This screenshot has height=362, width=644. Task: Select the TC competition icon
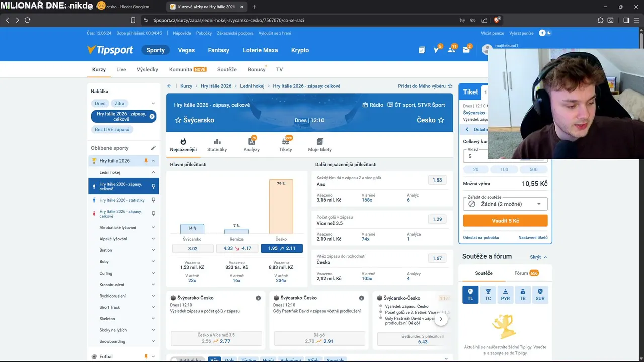click(488, 294)
